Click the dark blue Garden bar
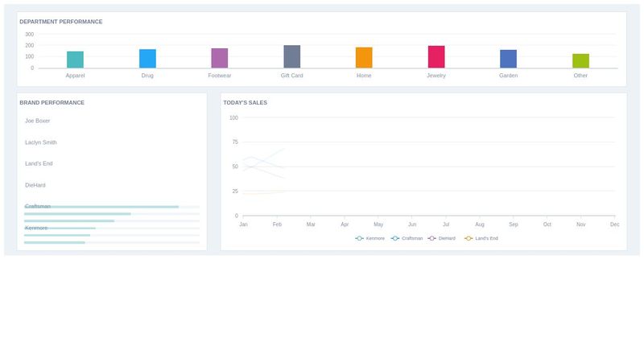This screenshot has height=362, width=644. point(508,59)
